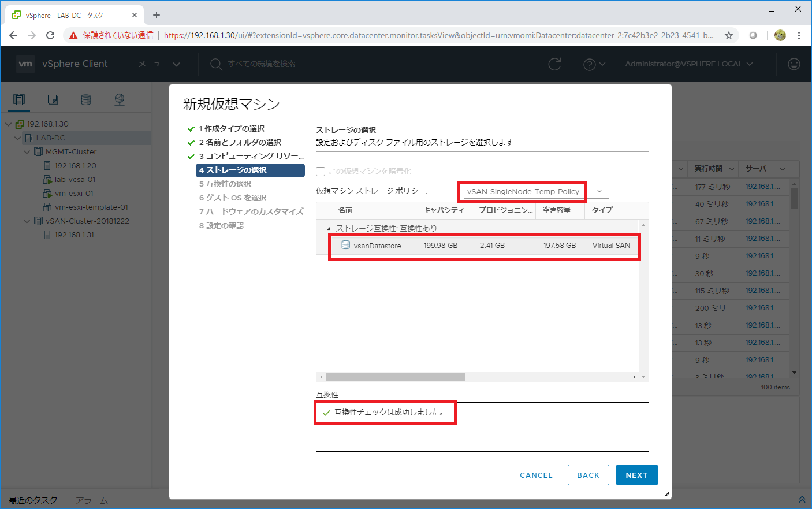Open the Chrome menu dots
Viewport: 812px width, 509px height.
799,35
